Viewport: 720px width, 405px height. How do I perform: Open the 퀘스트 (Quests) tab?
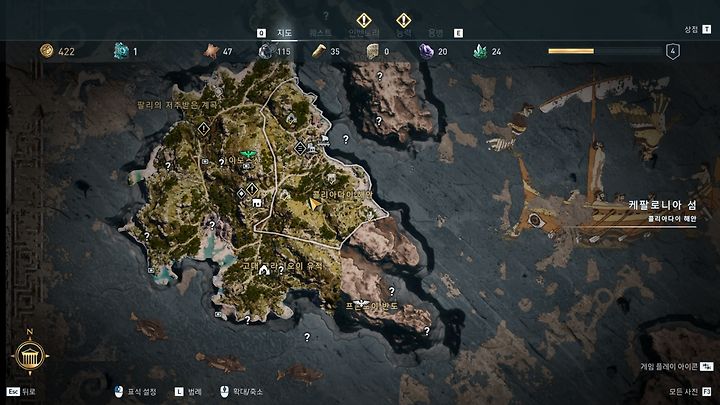pos(320,33)
